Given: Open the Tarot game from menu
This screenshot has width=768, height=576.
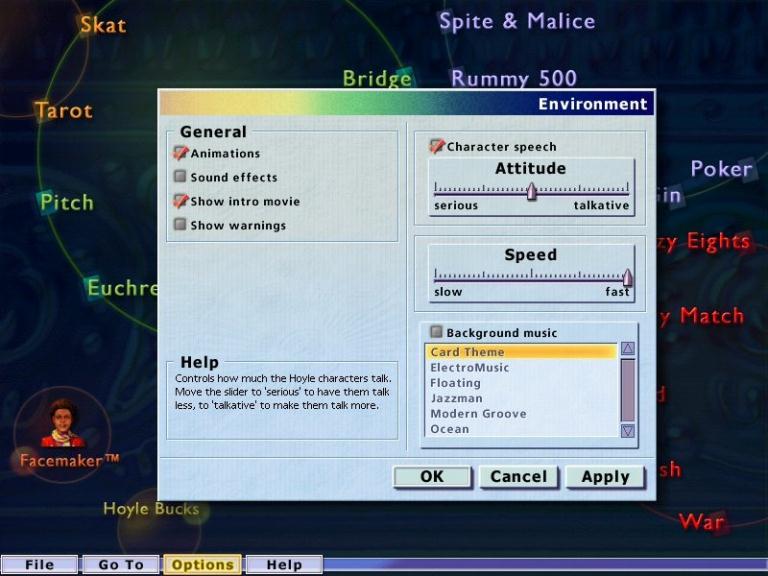Looking at the screenshot, I should click(x=63, y=110).
